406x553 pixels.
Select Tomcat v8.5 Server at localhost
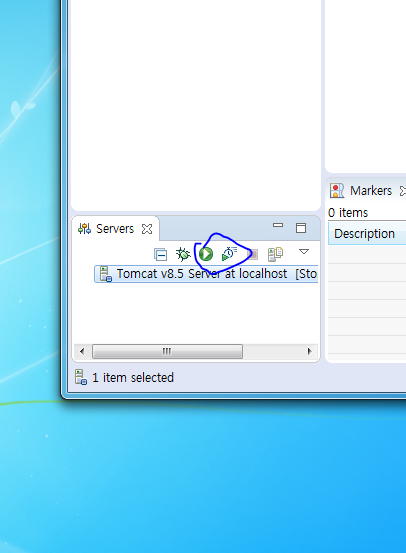tap(206, 274)
